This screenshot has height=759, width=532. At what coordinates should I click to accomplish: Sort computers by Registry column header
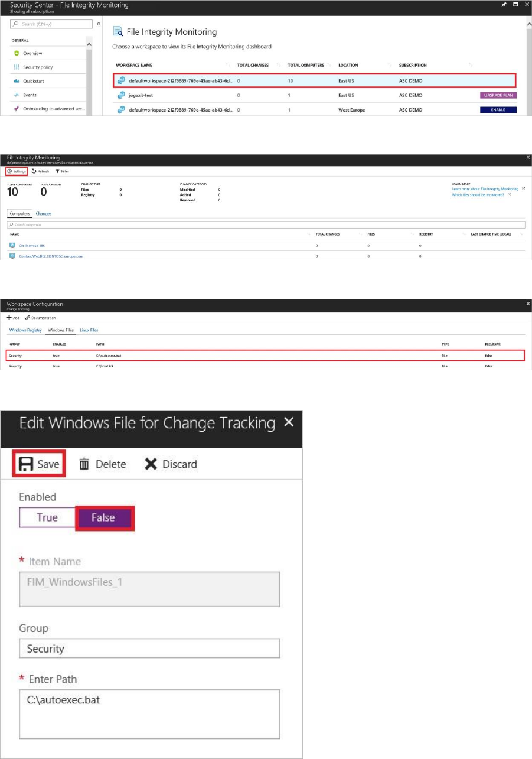[x=426, y=234]
